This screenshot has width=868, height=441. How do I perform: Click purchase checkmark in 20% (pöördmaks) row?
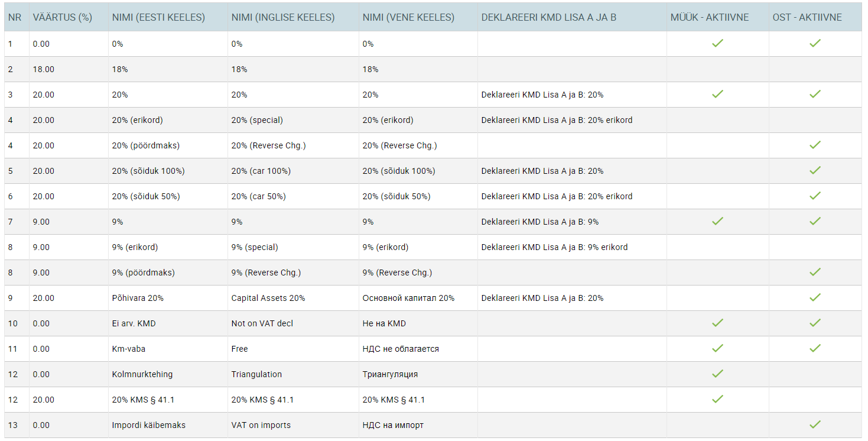[x=815, y=145]
